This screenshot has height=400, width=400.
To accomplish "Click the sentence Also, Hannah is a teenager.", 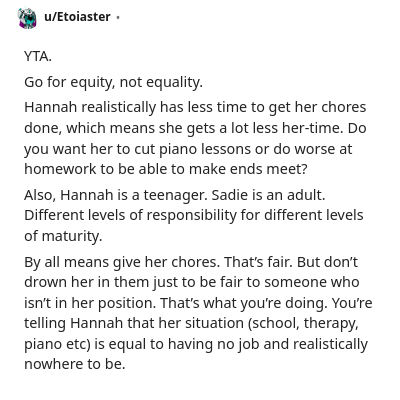I will [x=116, y=195].
